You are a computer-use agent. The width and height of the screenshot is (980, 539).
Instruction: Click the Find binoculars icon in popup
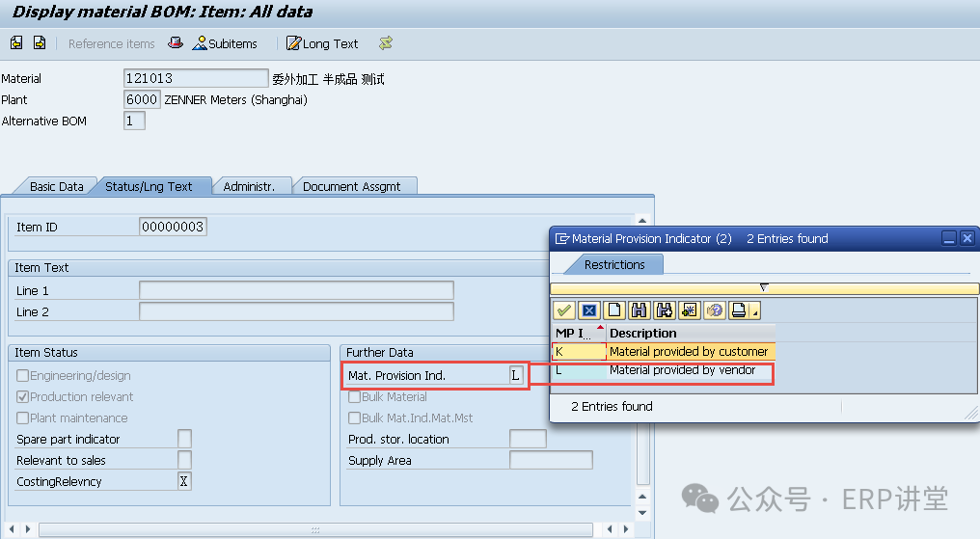[x=639, y=310]
